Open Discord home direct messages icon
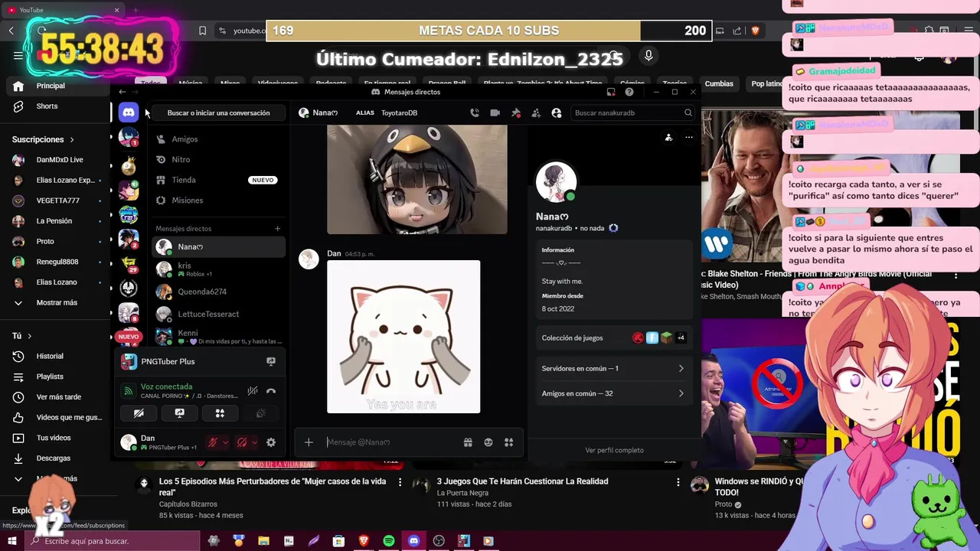980x551 pixels. click(129, 112)
